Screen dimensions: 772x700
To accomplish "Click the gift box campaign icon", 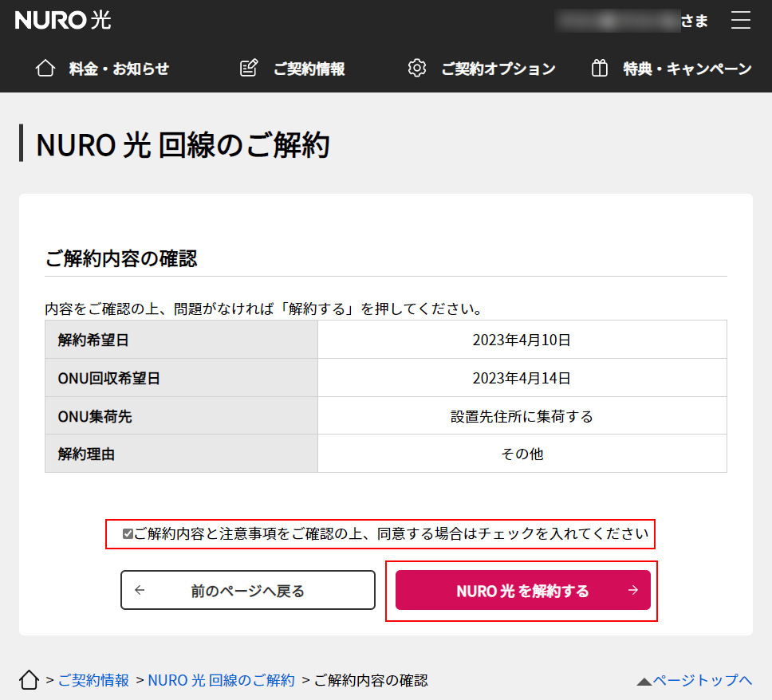I will (599, 69).
